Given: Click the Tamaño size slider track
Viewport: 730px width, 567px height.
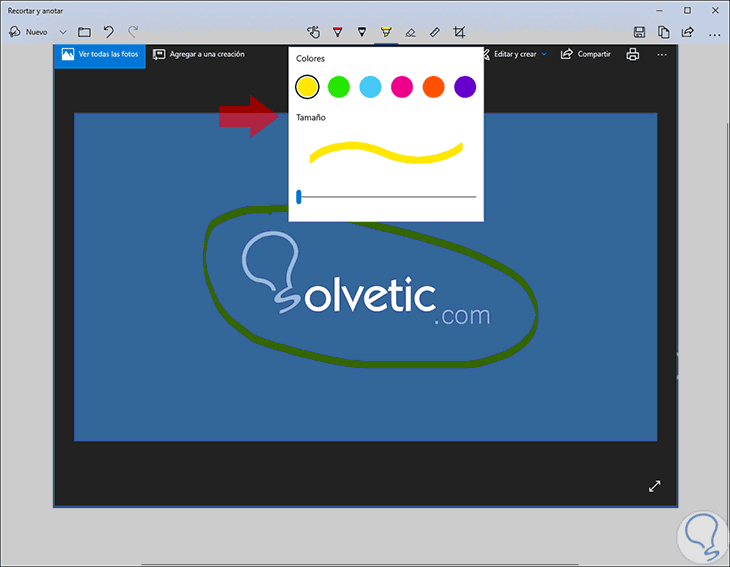Looking at the screenshot, I should [x=386, y=197].
